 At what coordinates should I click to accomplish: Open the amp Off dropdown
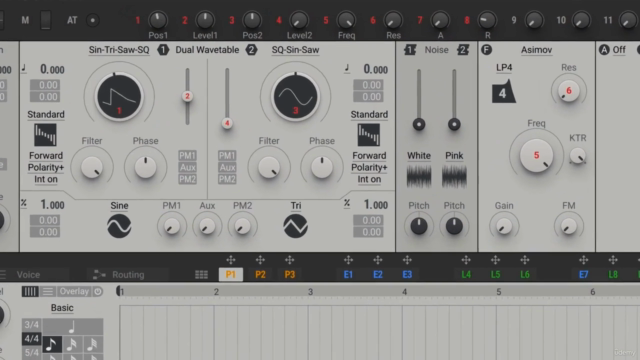click(619, 50)
